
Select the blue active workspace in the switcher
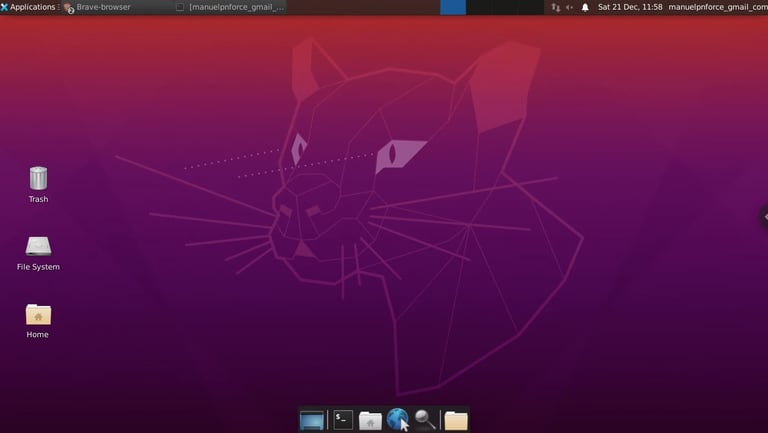point(453,7)
